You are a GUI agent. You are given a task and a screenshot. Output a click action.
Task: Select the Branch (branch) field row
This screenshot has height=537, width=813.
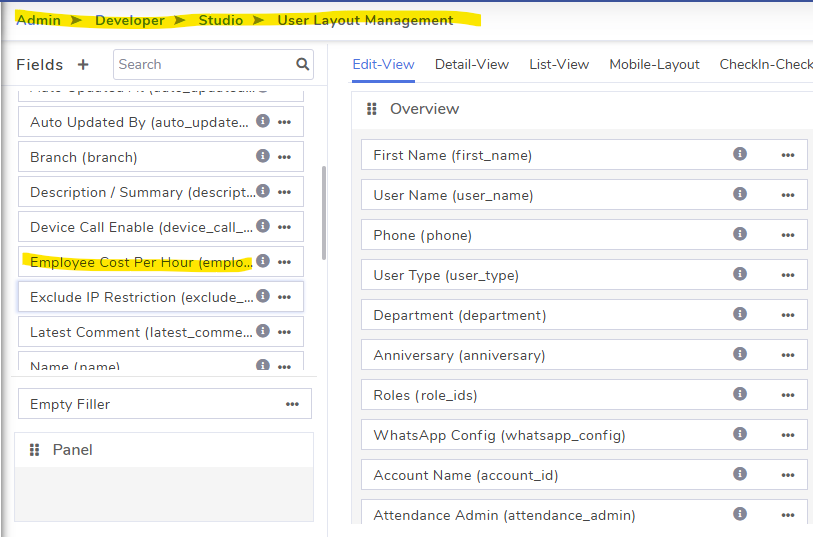tap(161, 157)
